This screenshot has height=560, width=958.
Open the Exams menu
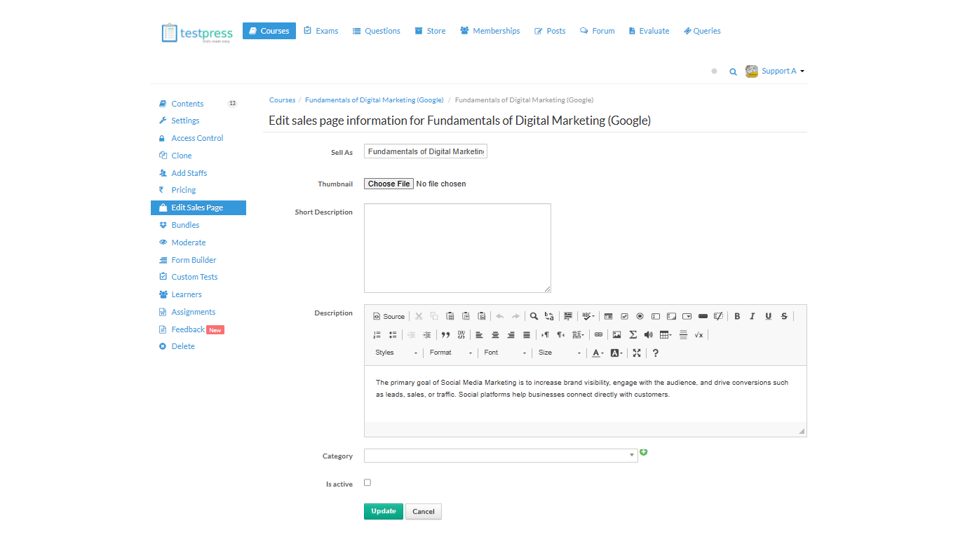pos(321,31)
